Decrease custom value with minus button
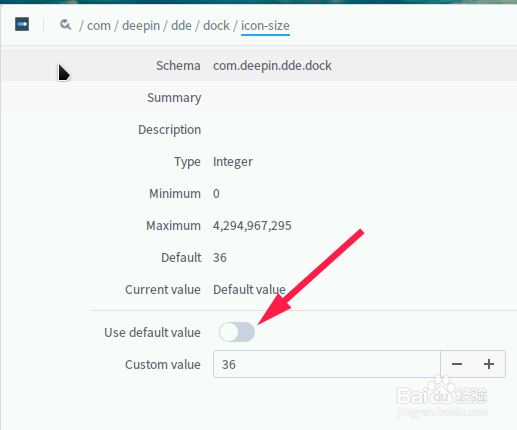Image resolution: width=517 pixels, height=430 pixels. point(457,364)
